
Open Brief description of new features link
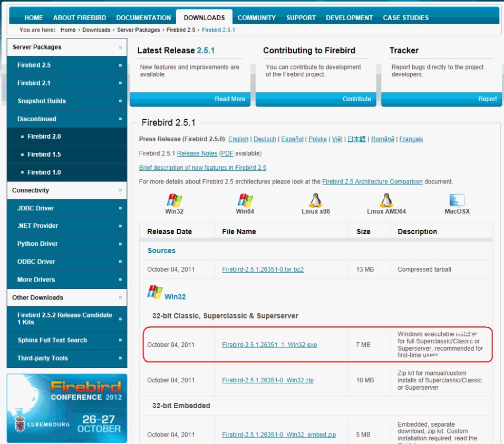pyautogui.click(x=202, y=168)
